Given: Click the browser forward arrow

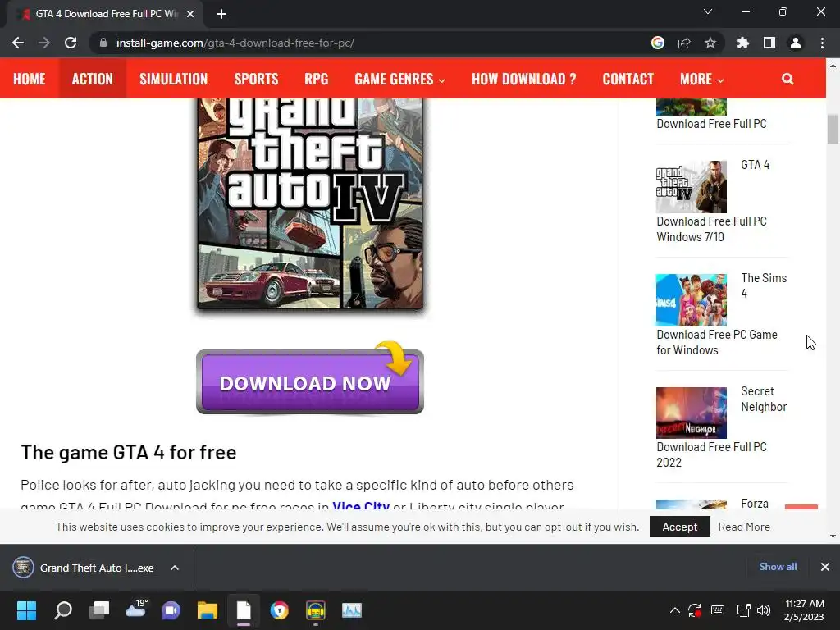Looking at the screenshot, I should [x=44, y=43].
